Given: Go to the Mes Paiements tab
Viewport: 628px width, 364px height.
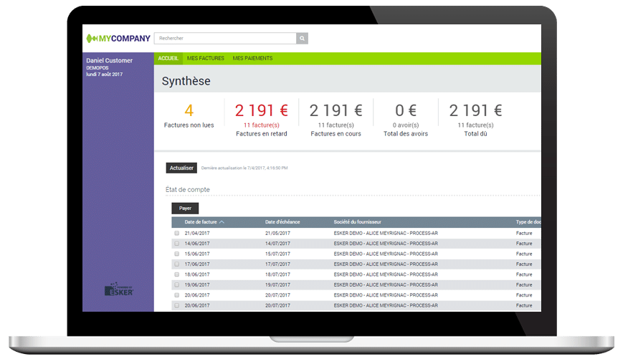Looking at the screenshot, I should point(252,58).
